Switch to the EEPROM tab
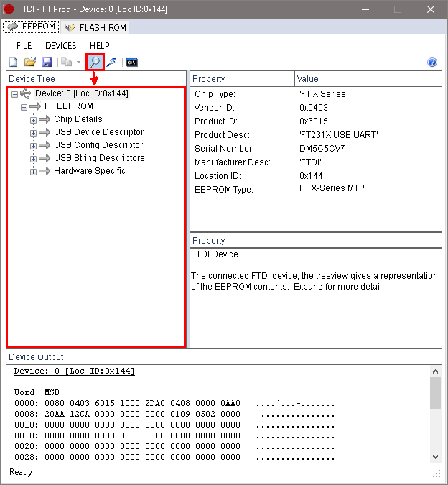 31,27
